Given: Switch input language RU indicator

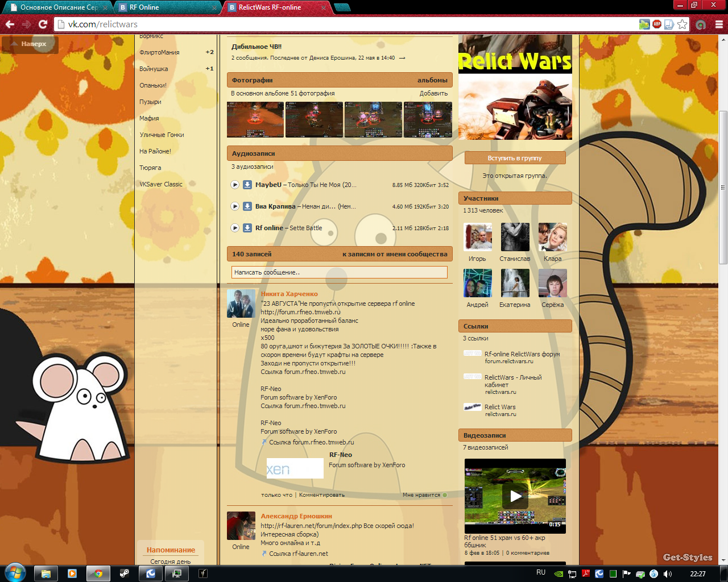Looking at the screenshot, I should 541,573.
